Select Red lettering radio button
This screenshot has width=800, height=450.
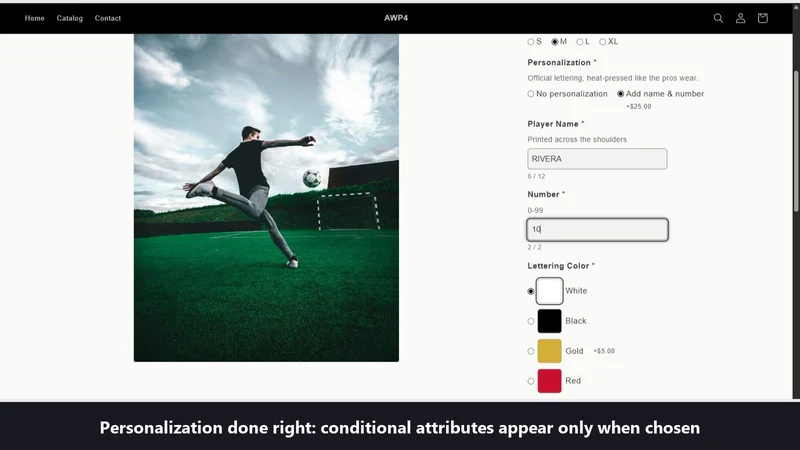[531, 381]
